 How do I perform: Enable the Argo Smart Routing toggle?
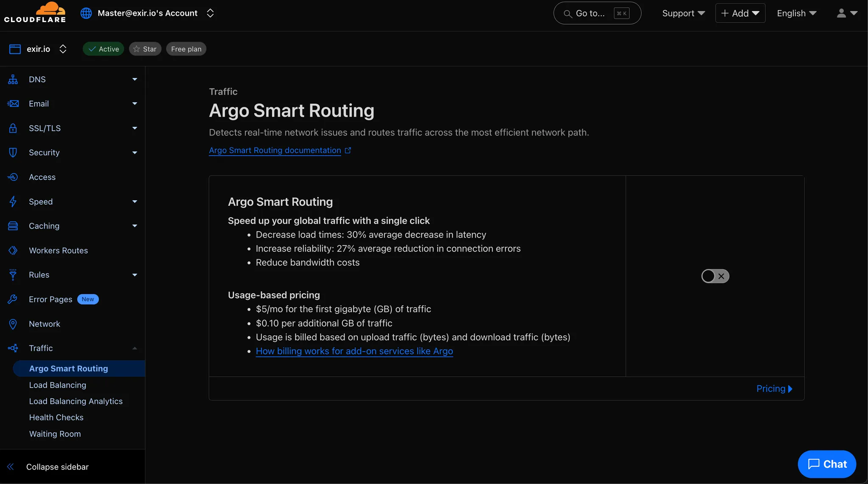(x=715, y=276)
